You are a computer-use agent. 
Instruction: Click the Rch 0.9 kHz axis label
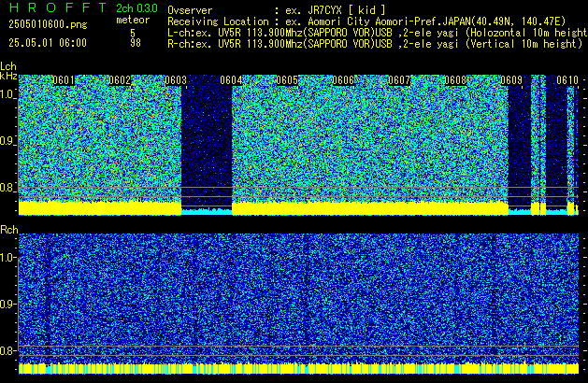point(7,304)
